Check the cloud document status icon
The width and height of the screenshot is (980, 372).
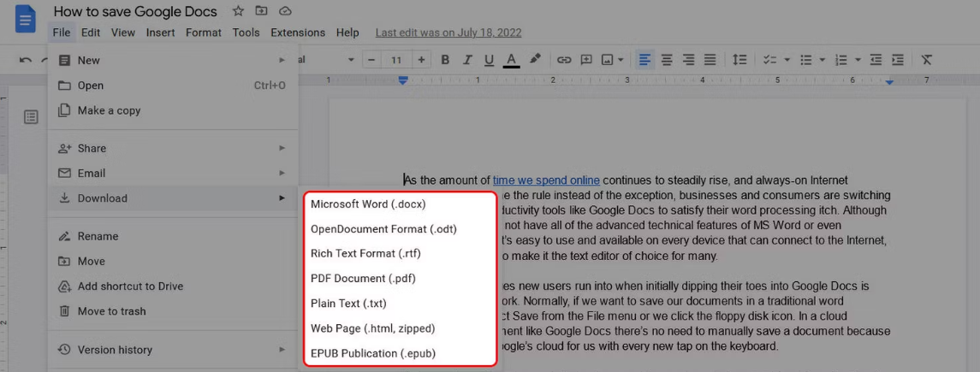(x=285, y=11)
